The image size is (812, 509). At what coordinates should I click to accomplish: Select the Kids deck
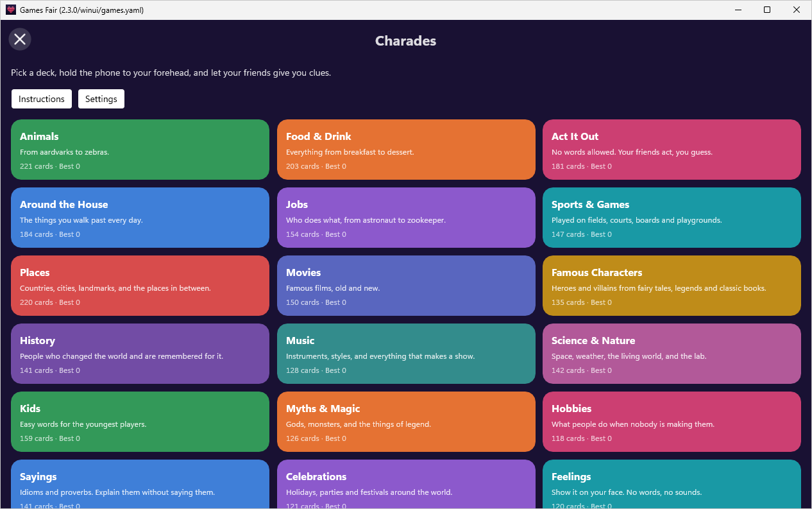(x=140, y=422)
